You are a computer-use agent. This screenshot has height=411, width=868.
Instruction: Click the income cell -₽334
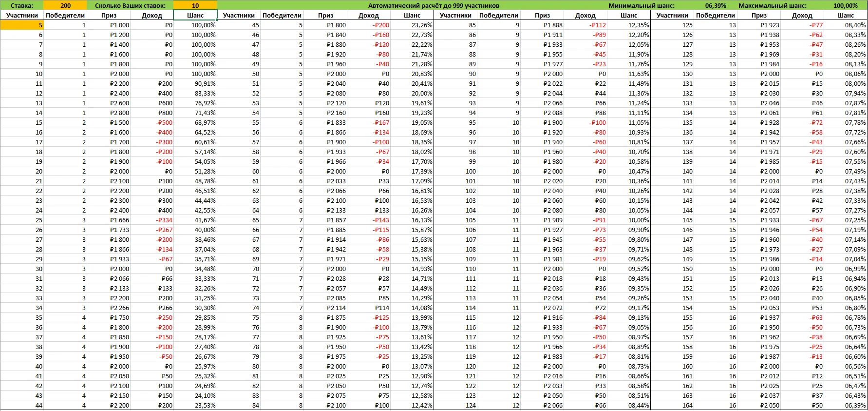click(152, 220)
